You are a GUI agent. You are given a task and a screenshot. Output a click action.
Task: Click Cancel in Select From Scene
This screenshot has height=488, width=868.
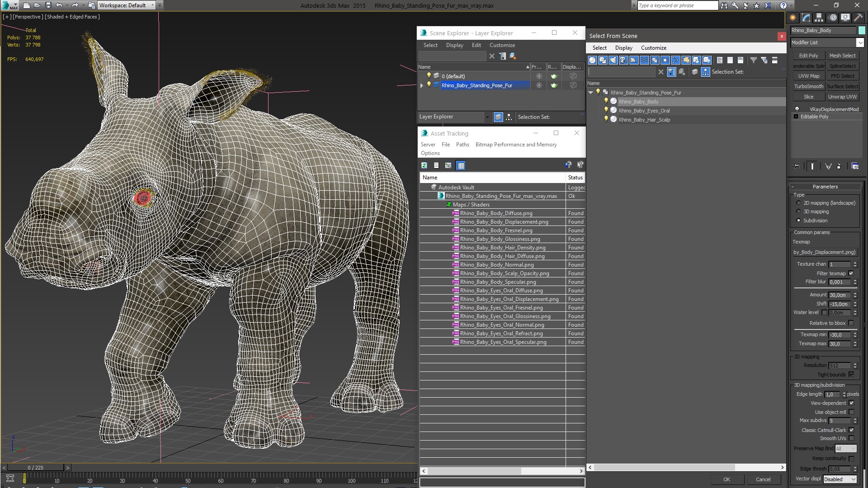tap(763, 479)
